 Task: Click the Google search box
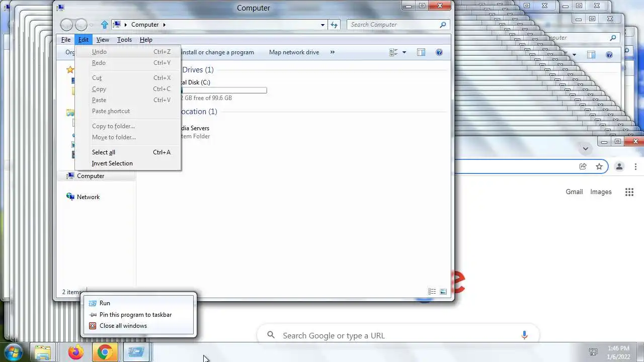point(397,335)
